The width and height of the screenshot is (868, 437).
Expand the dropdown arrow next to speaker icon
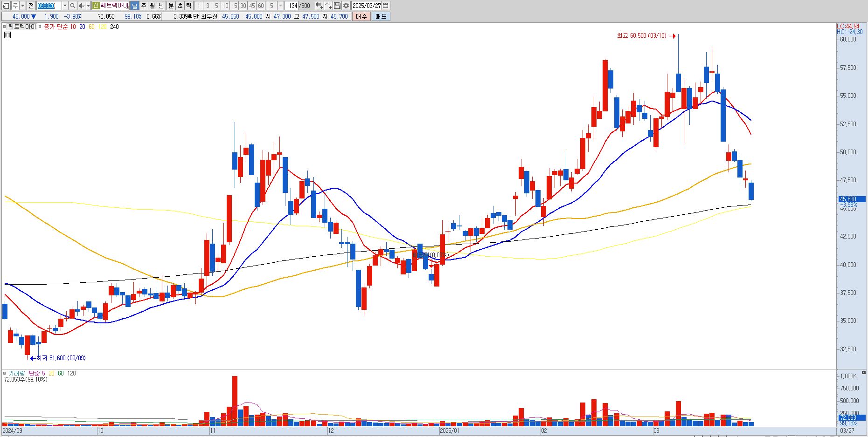(x=88, y=6)
